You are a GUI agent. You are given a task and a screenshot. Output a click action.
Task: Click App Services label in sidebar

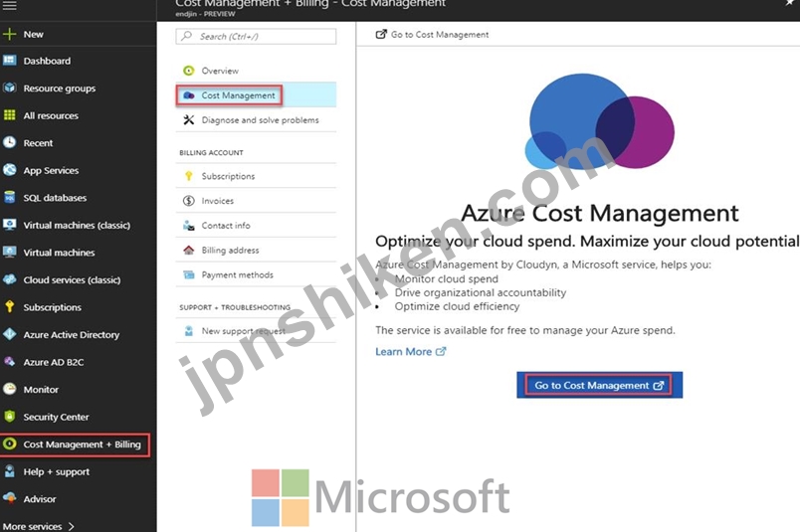tap(51, 170)
